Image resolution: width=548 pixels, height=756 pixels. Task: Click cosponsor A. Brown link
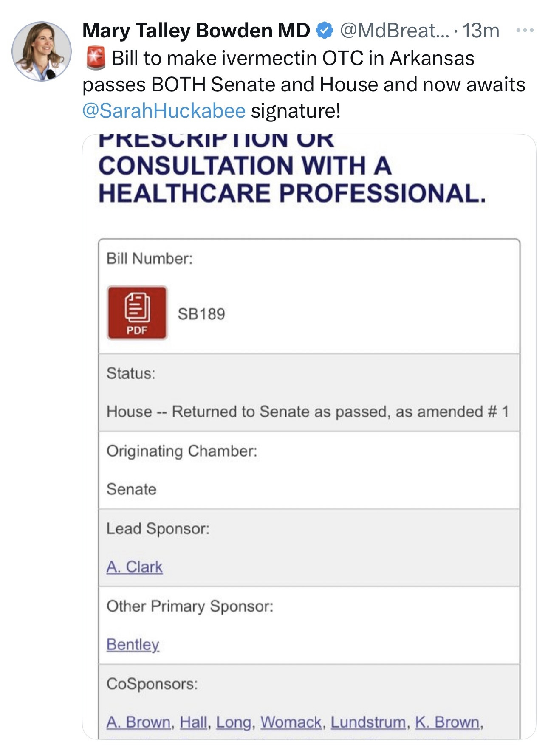(x=138, y=722)
